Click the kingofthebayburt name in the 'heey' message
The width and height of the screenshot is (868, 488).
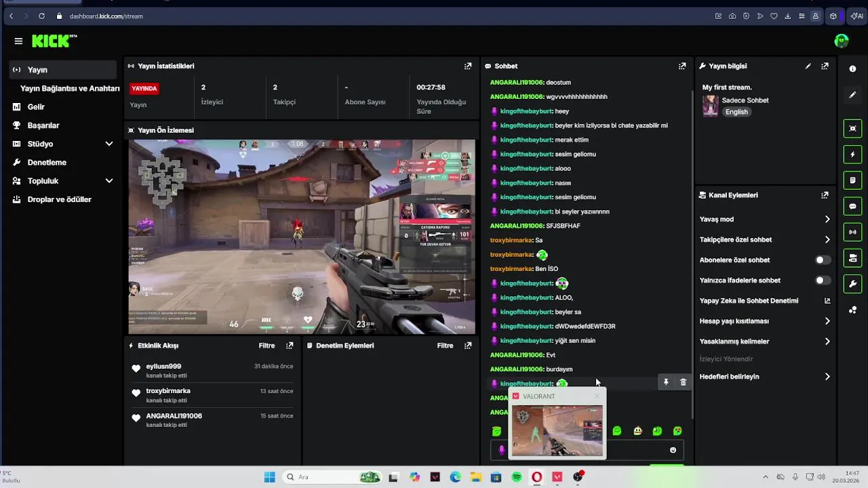tap(526, 111)
